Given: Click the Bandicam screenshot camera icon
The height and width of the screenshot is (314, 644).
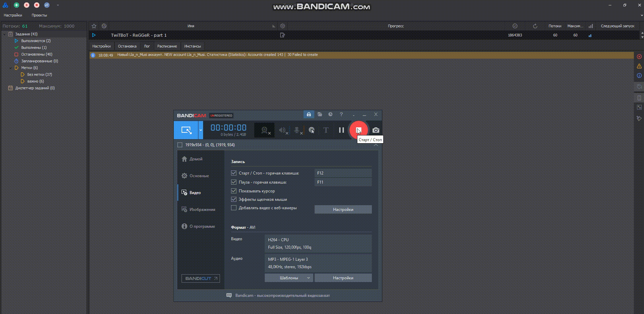Looking at the screenshot, I should (x=376, y=130).
